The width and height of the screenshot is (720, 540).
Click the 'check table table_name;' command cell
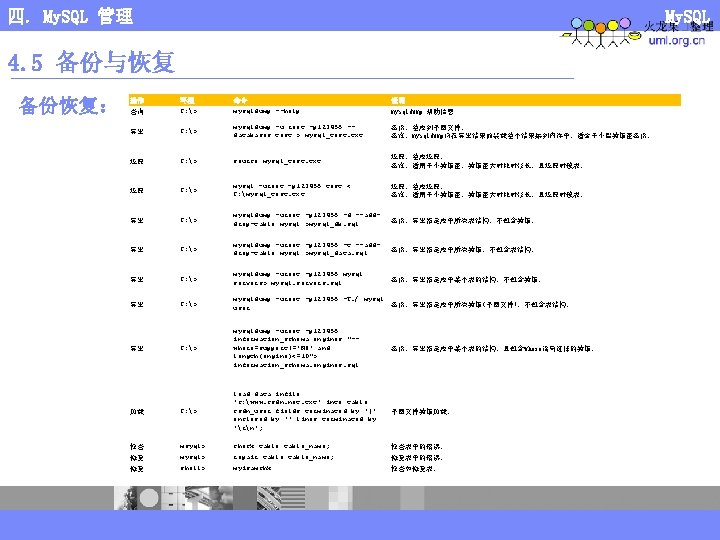click(x=281, y=446)
